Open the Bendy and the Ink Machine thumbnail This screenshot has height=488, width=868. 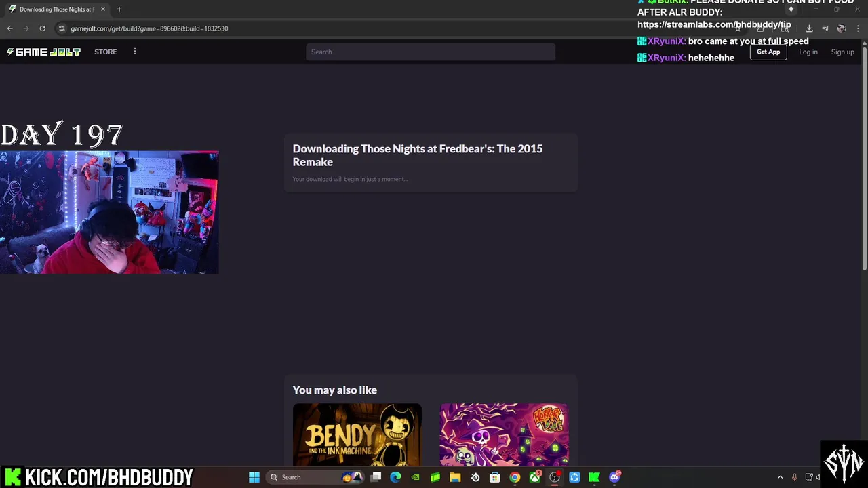pyautogui.click(x=357, y=435)
